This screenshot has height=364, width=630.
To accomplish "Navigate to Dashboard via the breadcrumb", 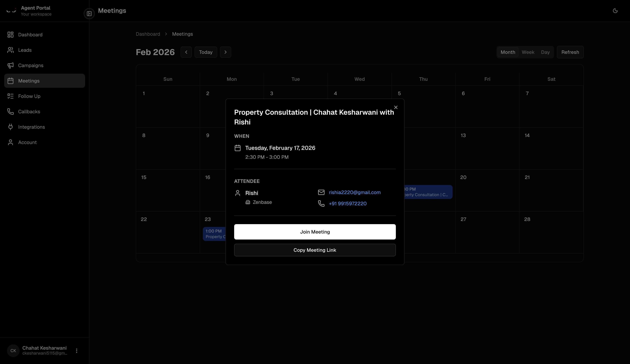I will click(148, 34).
